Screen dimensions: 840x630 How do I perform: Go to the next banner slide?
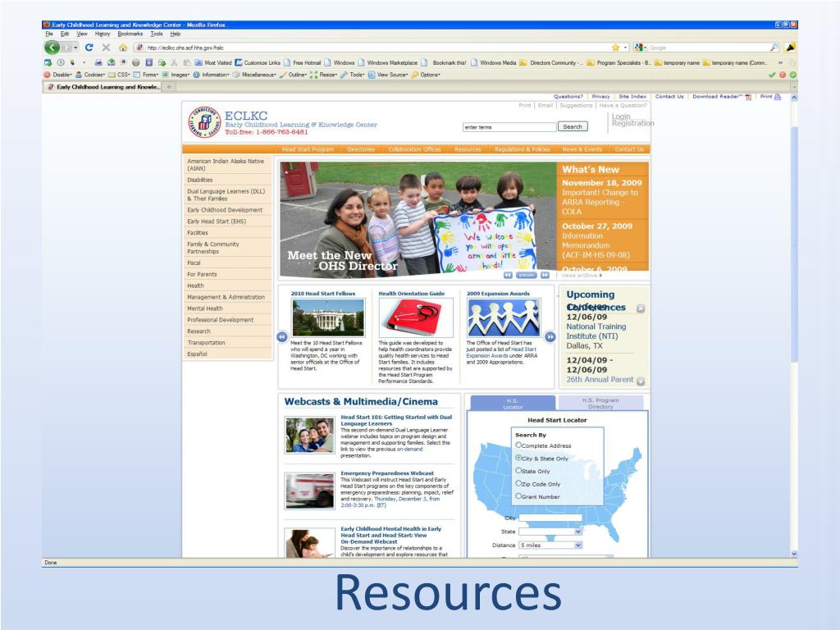click(x=545, y=275)
